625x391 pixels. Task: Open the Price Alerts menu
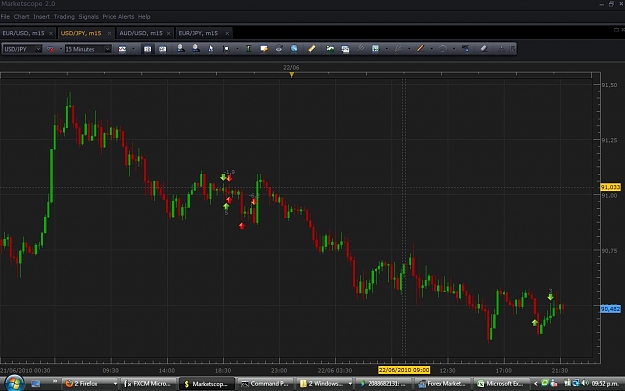pyautogui.click(x=118, y=17)
